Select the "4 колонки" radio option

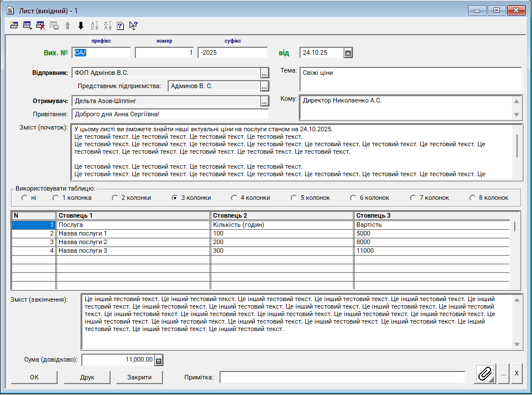point(234,197)
